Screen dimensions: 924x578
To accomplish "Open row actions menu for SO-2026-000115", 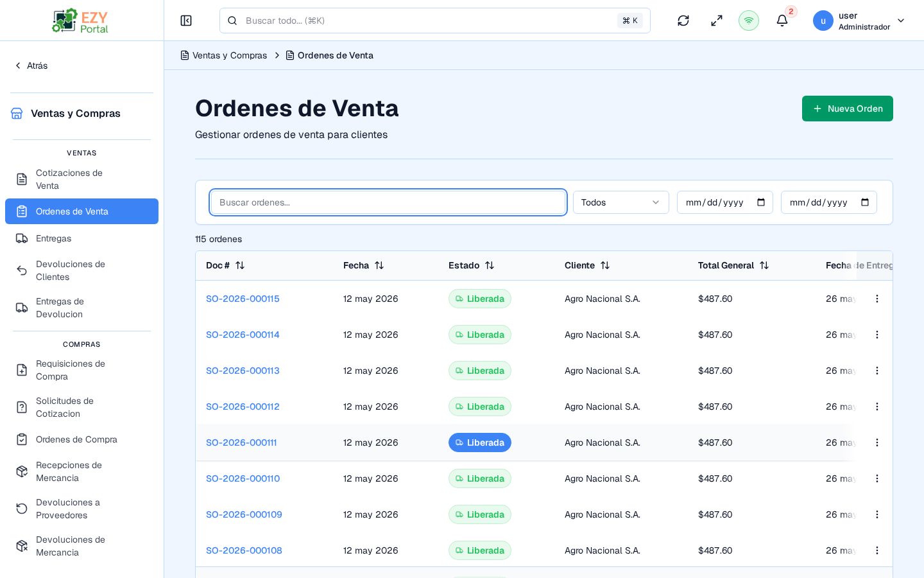I will pos(877,299).
